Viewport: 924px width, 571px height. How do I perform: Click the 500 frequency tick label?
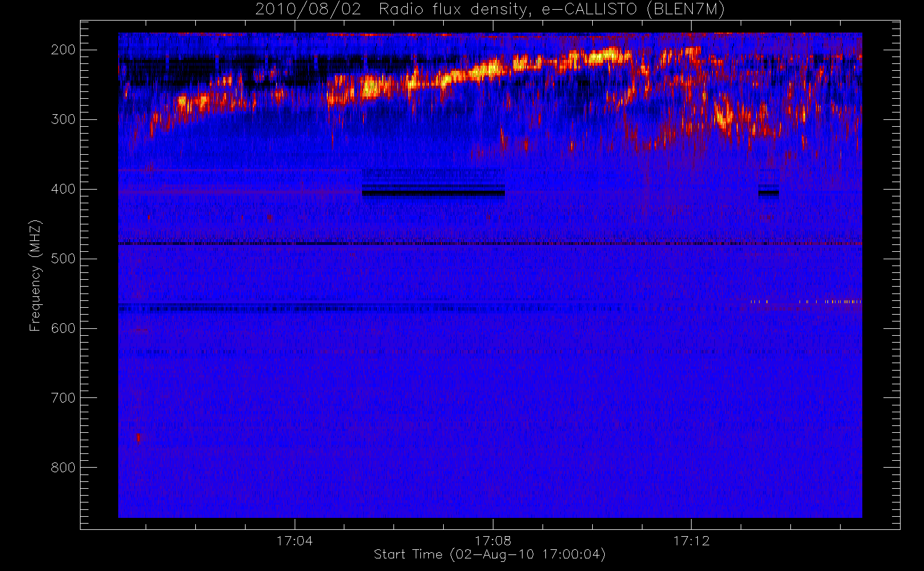pyautogui.click(x=63, y=259)
